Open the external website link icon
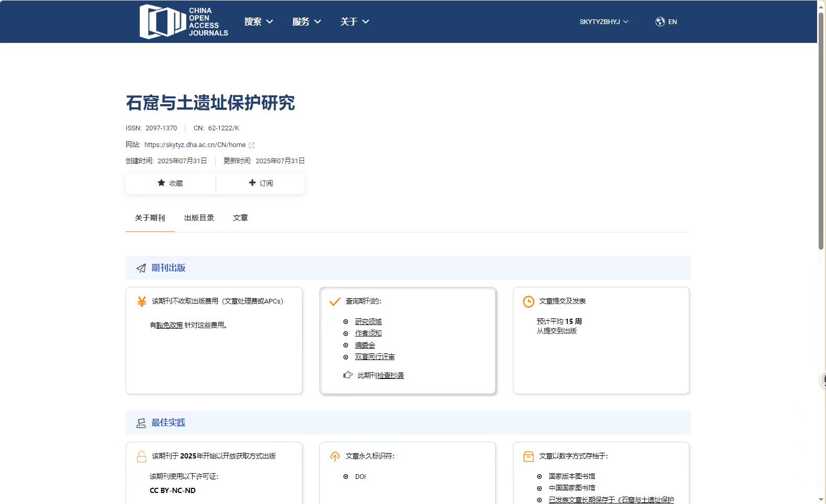The width and height of the screenshot is (826, 504). point(252,145)
